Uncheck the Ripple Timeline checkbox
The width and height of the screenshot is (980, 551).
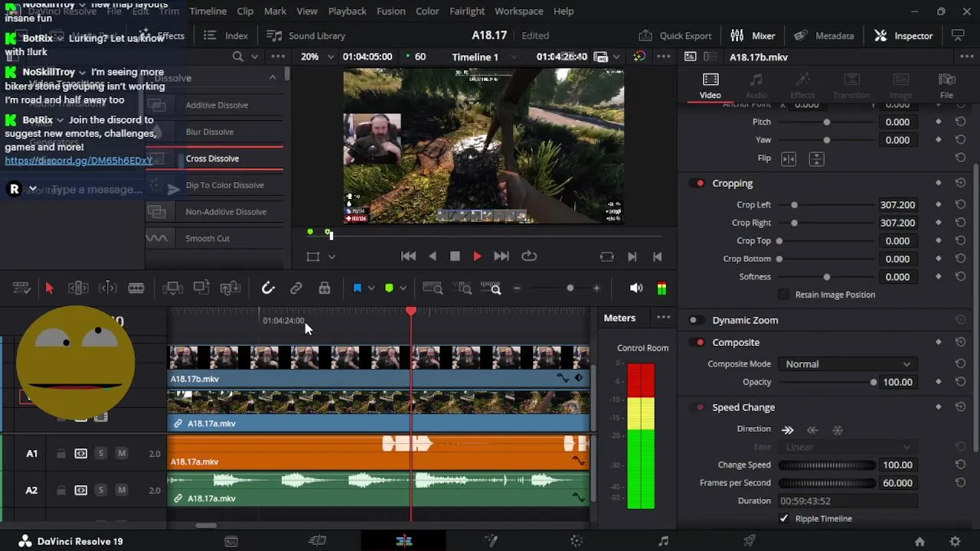click(783, 519)
